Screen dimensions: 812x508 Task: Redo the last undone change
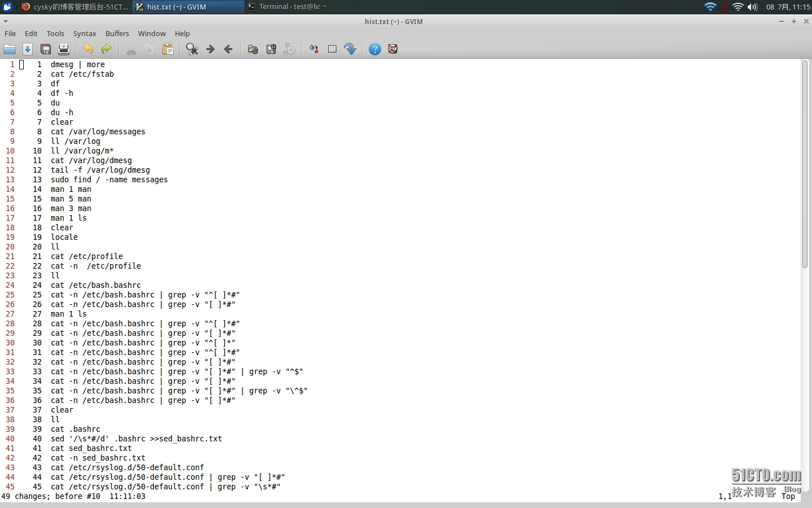point(106,49)
